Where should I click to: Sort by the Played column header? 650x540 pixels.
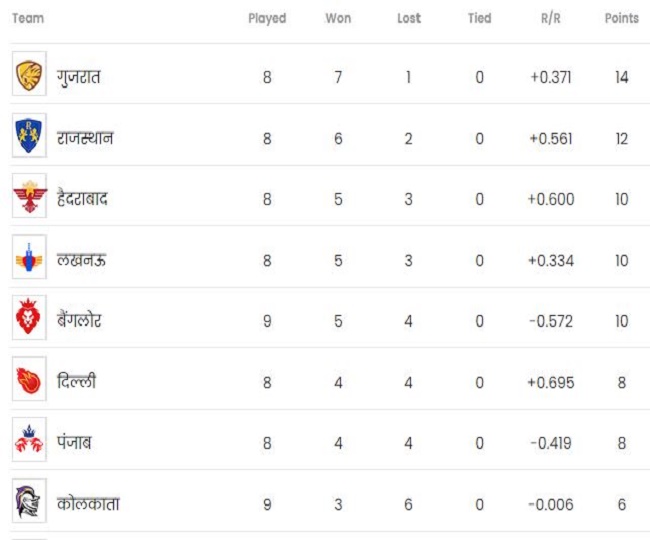point(267,19)
